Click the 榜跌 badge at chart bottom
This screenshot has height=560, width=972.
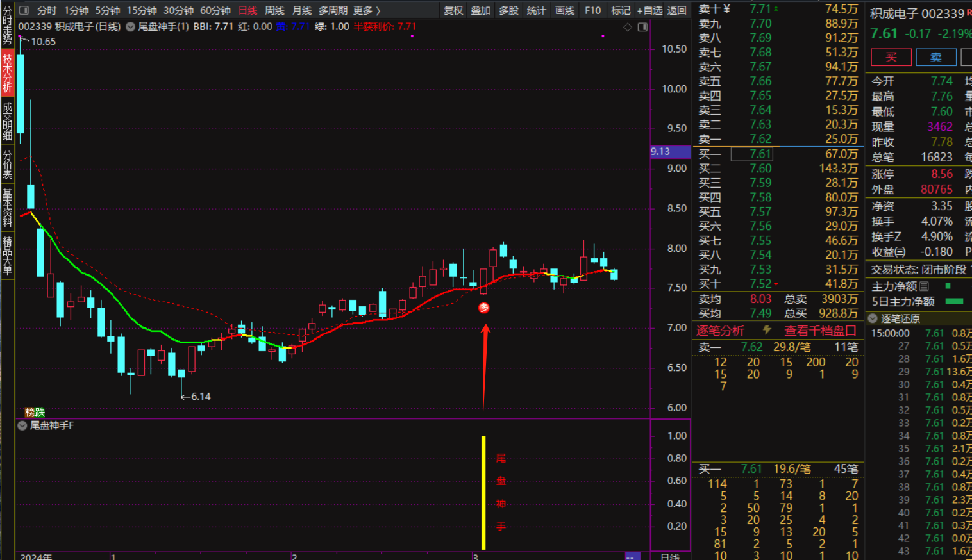coord(35,412)
